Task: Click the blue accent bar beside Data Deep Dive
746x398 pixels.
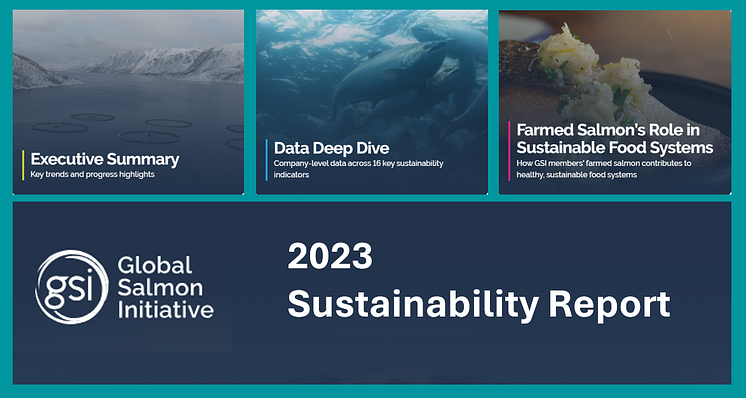Action: [x=266, y=160]
